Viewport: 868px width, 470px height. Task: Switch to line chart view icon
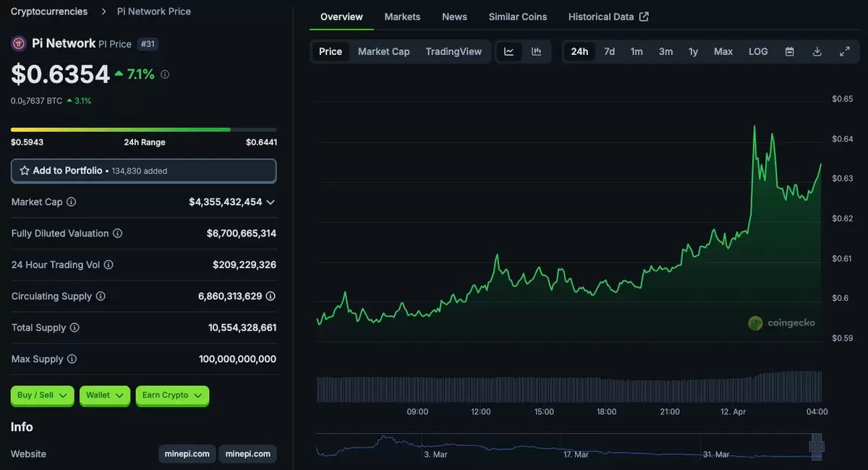point(509,51)
